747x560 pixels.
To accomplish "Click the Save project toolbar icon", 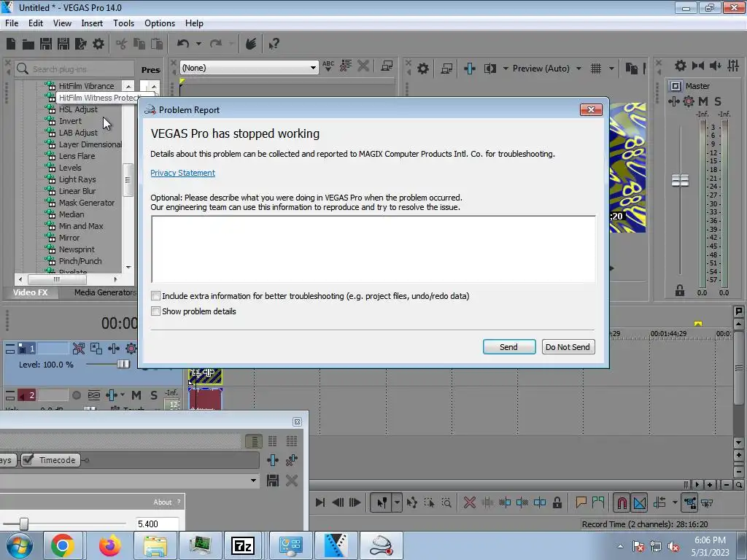I will coord(46,44).
